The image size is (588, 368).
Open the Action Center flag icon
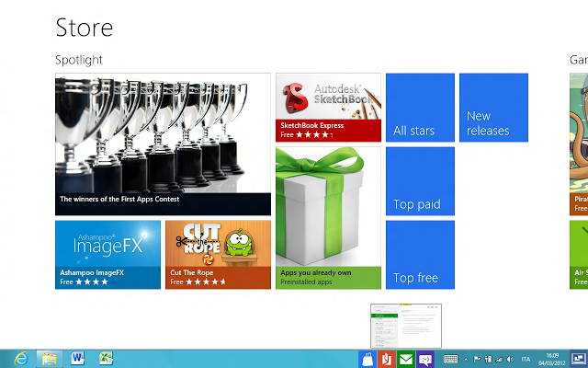(x=477, y=360)
